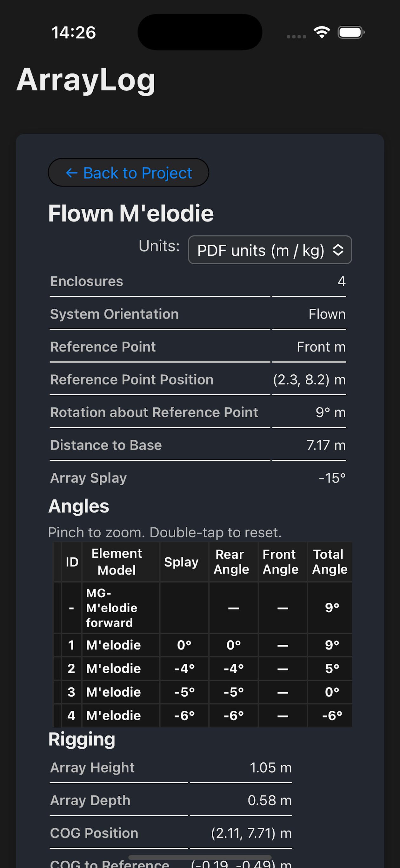Tap the up-down chevron on the units selector
Viewport: 400px width, 868px height.
tap(339, 250)
